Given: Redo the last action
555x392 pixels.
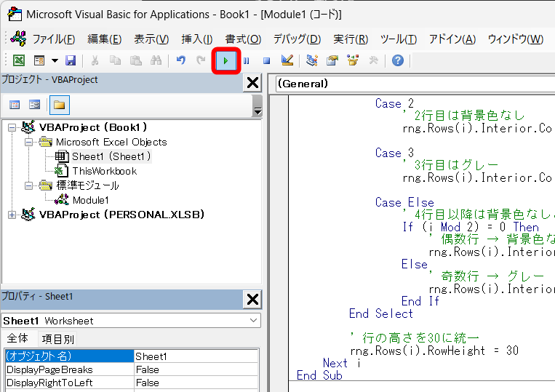Looking at the screenshot, I should pos(201,60).
